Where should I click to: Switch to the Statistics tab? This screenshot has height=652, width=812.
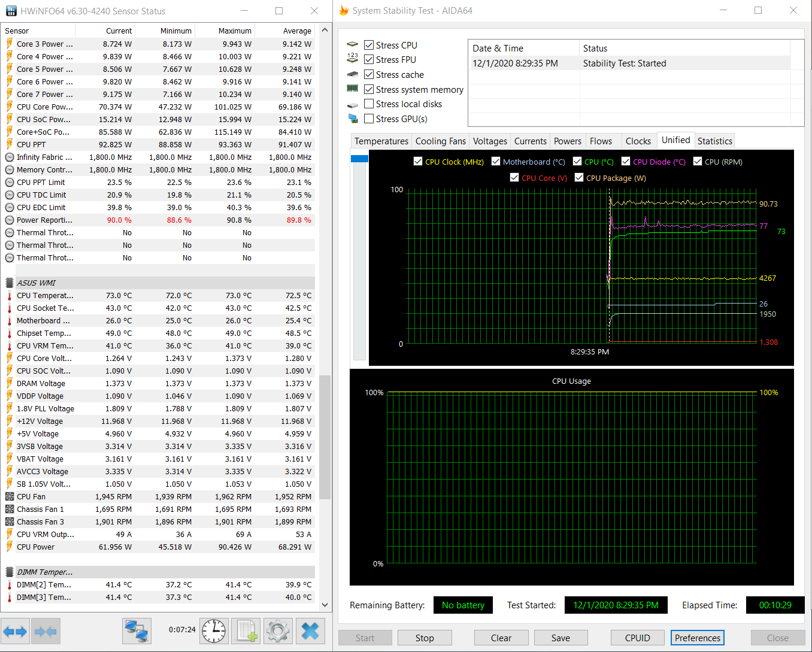[715, 141]
